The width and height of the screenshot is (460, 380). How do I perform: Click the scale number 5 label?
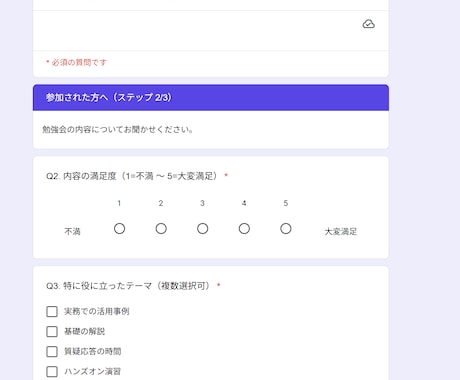click(286, 203)
